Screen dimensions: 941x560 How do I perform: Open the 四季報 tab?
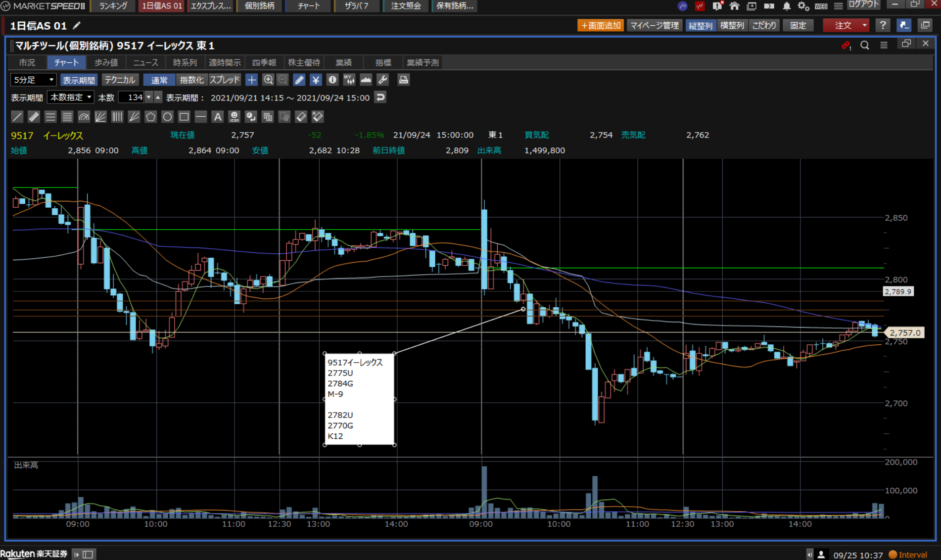(264, 62)
